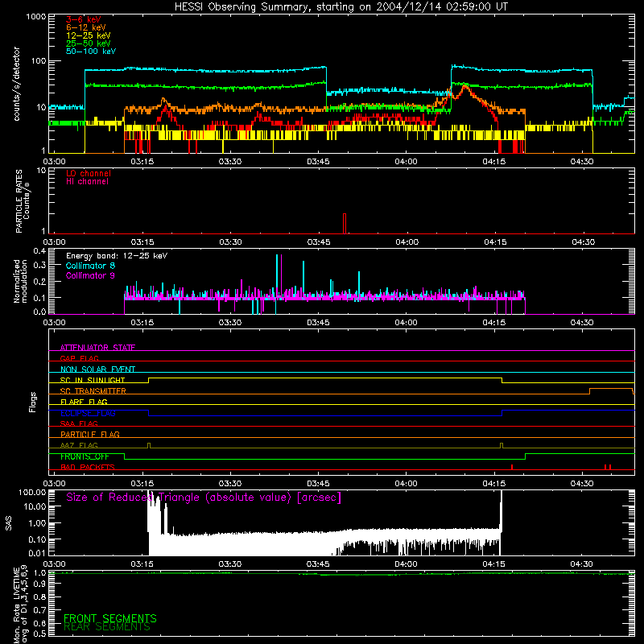Click the Energy band: 12-25 keV label
This screenshot has width=644, height=644.
tap(117, 256)
